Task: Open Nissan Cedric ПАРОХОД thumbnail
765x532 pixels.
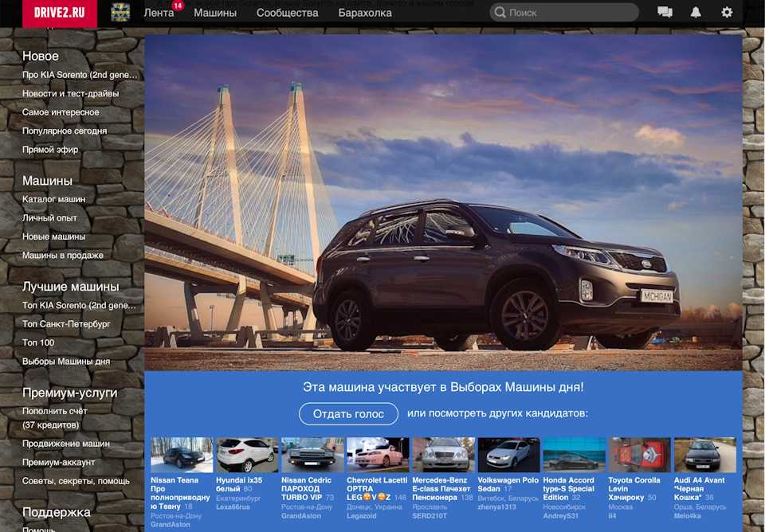Action: (312, 455)
